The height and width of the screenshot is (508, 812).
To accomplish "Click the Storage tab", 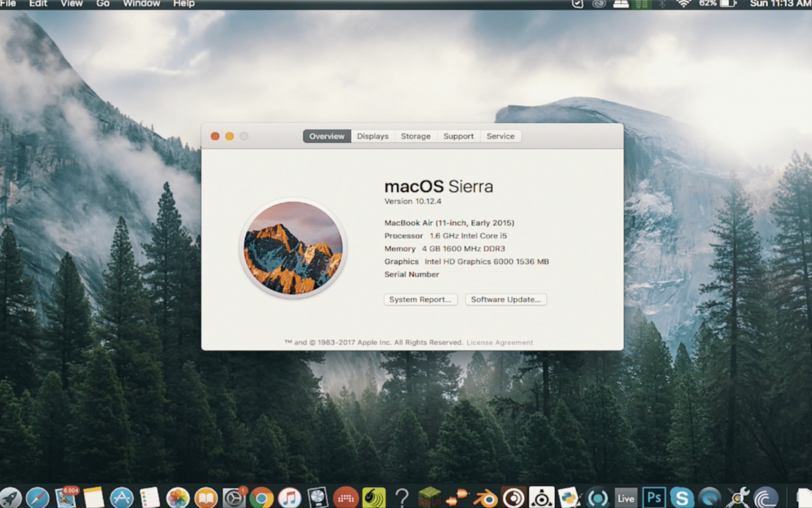I will (x=416, y=136).
